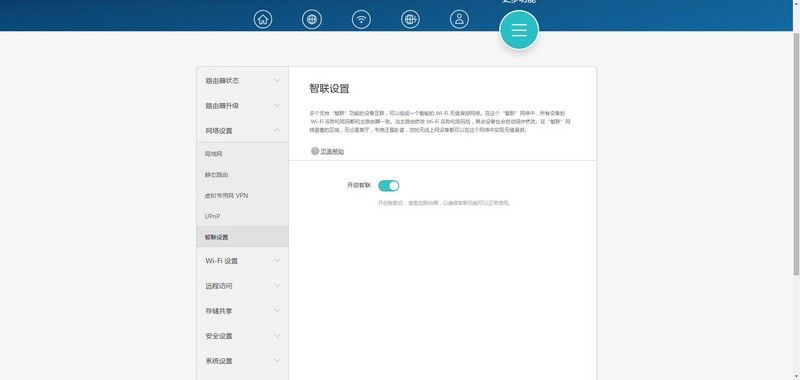Click the globe with lightning bolt icon
This screenshot has height=380, width=800.
(410, 19)
